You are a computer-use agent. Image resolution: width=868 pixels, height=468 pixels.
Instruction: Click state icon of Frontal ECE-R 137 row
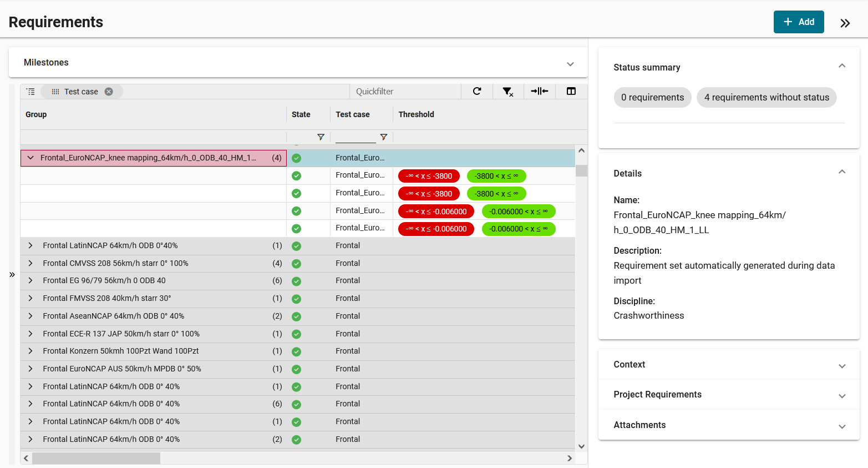click(x=296, y=334)
